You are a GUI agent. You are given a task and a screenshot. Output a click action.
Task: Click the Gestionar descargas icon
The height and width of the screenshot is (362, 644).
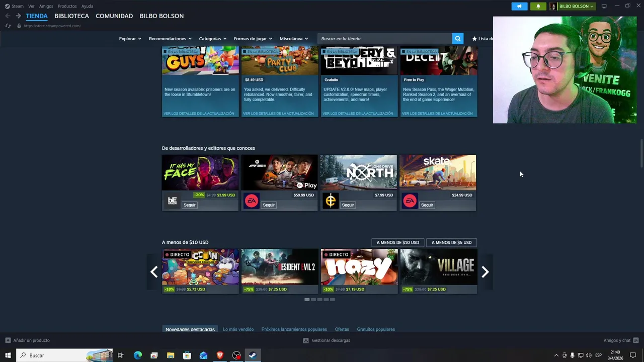306,340
